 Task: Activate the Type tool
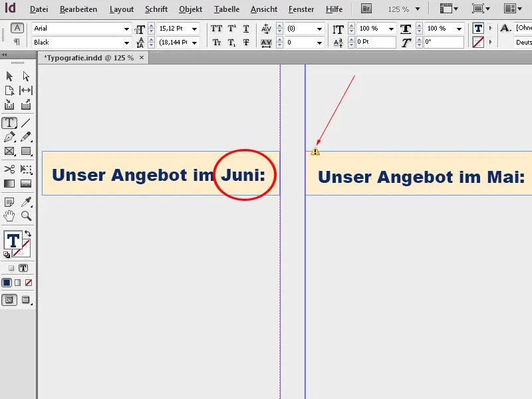9,123
